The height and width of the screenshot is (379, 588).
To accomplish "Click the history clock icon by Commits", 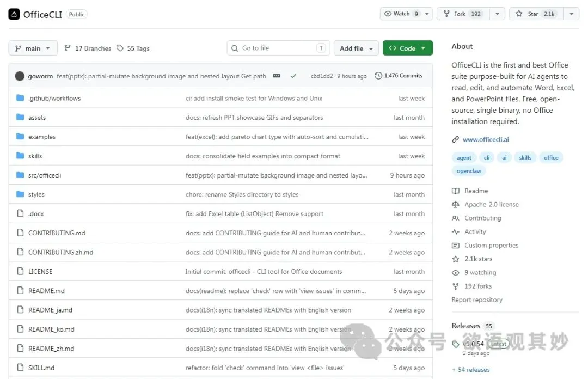I will pos(378,76).
